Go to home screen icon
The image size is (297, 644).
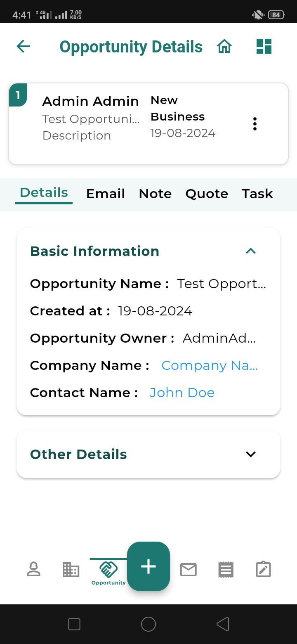click(224, 46)
